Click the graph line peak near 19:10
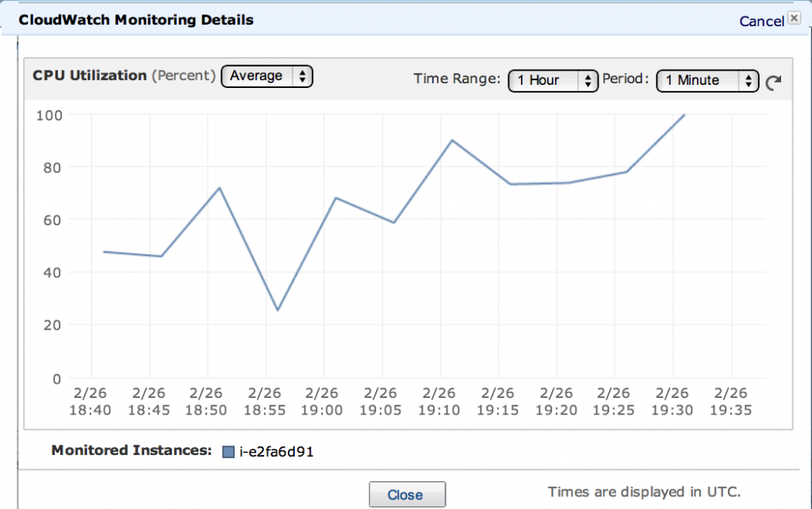This screenshot has height=509, width=812. coord(452,140)
